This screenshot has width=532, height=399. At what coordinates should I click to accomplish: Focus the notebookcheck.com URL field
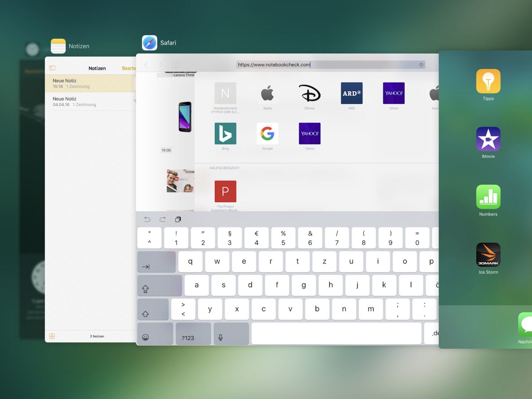(330, 65)
